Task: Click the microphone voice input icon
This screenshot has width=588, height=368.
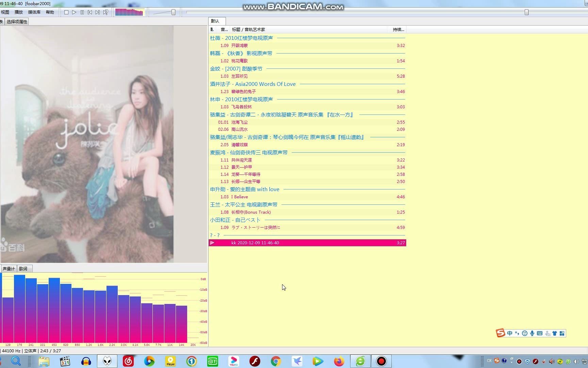Action: [x=532, y=333]
